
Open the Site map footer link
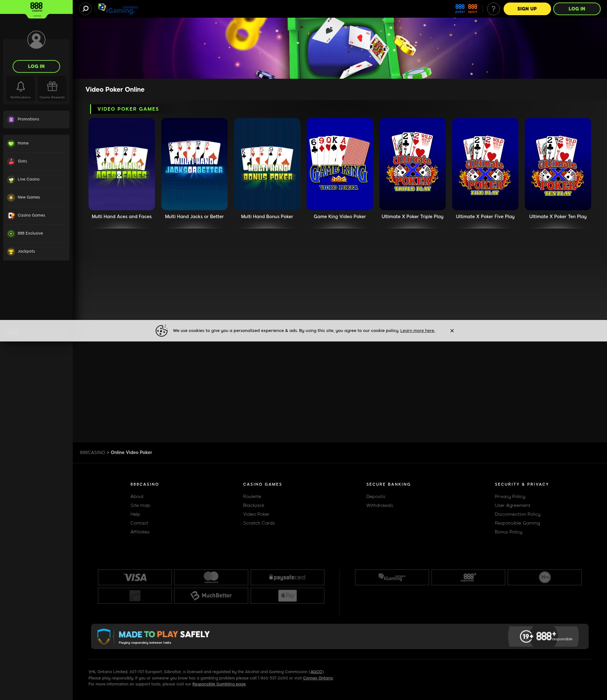[140, 506]
